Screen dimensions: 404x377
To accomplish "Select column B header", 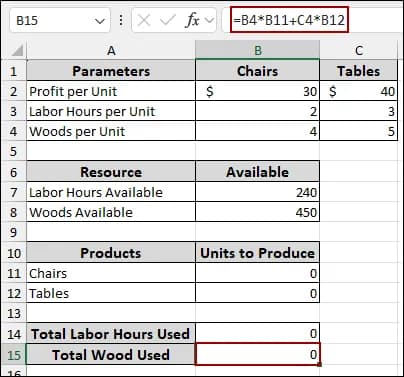I will (x=257, y=50).
